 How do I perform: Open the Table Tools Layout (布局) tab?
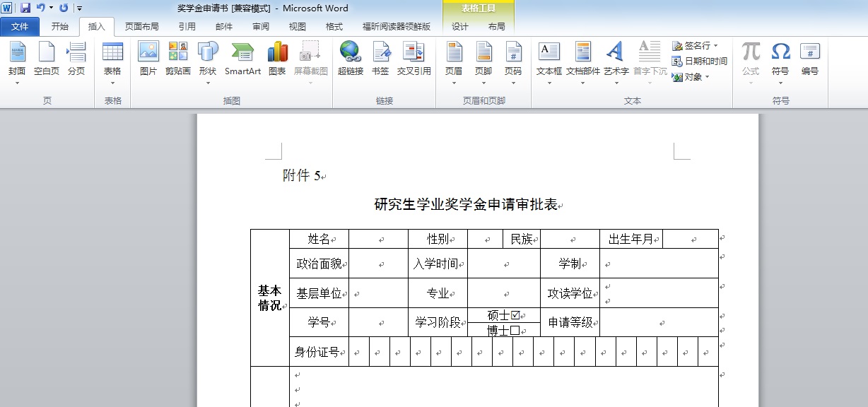497,27
